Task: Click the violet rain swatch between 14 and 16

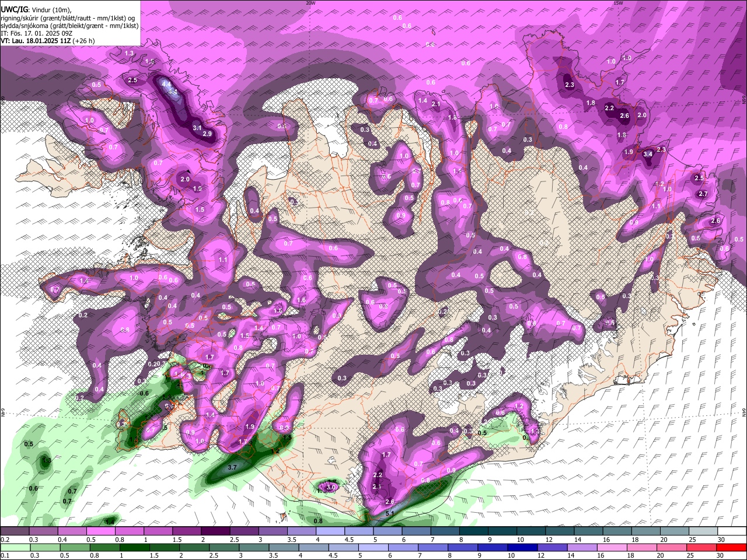Action: pos(584,548)
